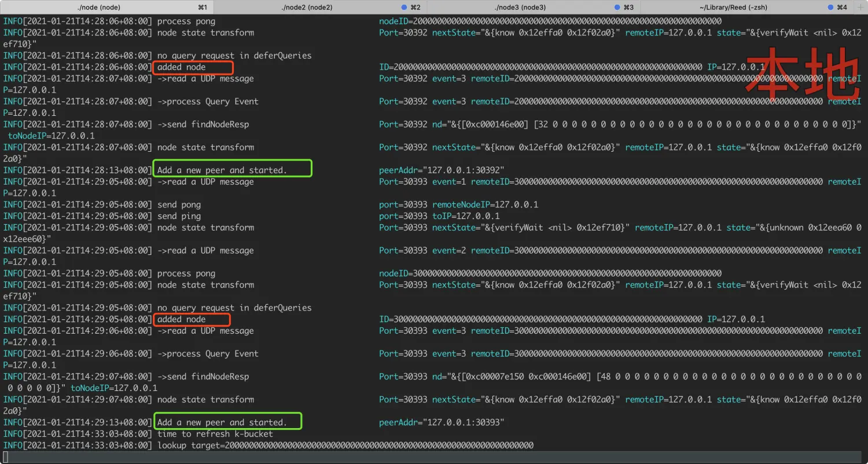868x464 pixels.
Task: Click the ⌘1 shortcut label on first tab
Action: tap(203, 7)
